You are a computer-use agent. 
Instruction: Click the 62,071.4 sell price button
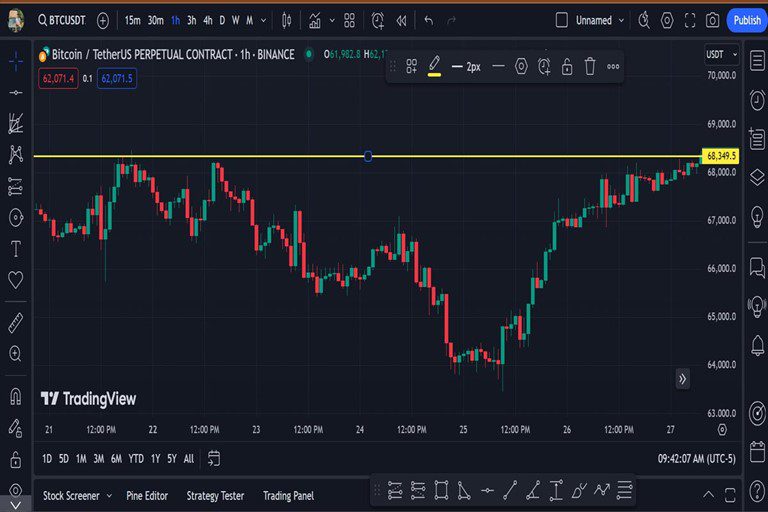(58, 78)
